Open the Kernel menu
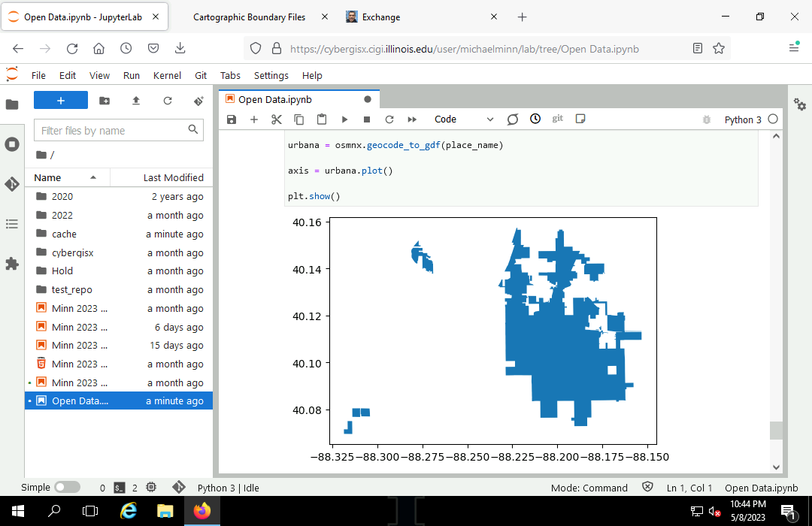The width and height of the screenshot is (812, 526). click(167, 75)
